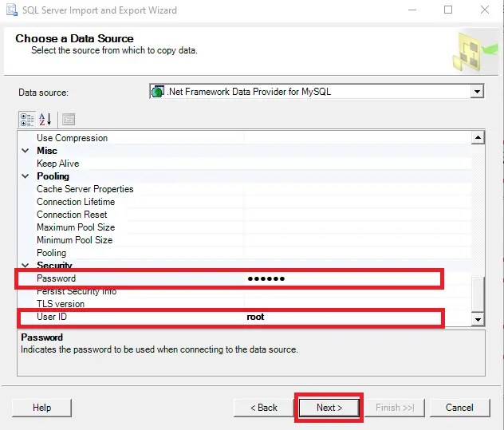Click the Next button
The image size is (504, 430).
coord(329,408)
